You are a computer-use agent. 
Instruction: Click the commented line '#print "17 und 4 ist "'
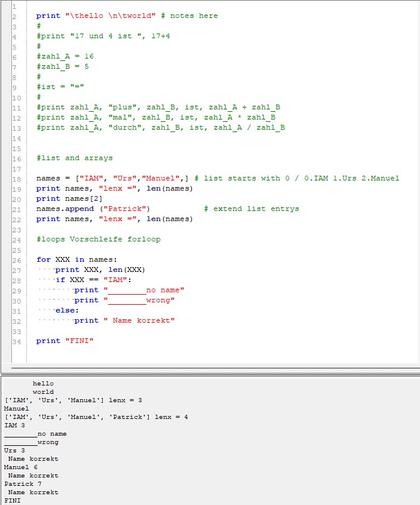point(103,36)
